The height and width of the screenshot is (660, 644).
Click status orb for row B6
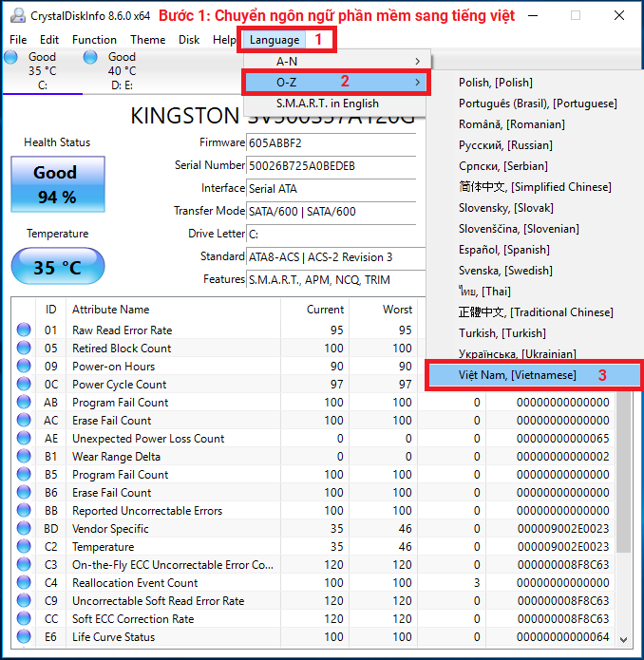coord(24,493)
